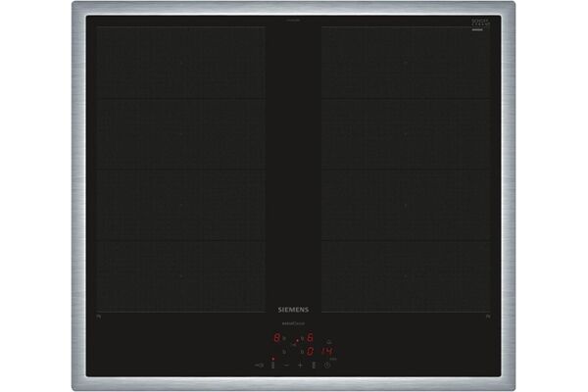
Task: Tap the timer clock icon
Action: [x=327, y=365]
